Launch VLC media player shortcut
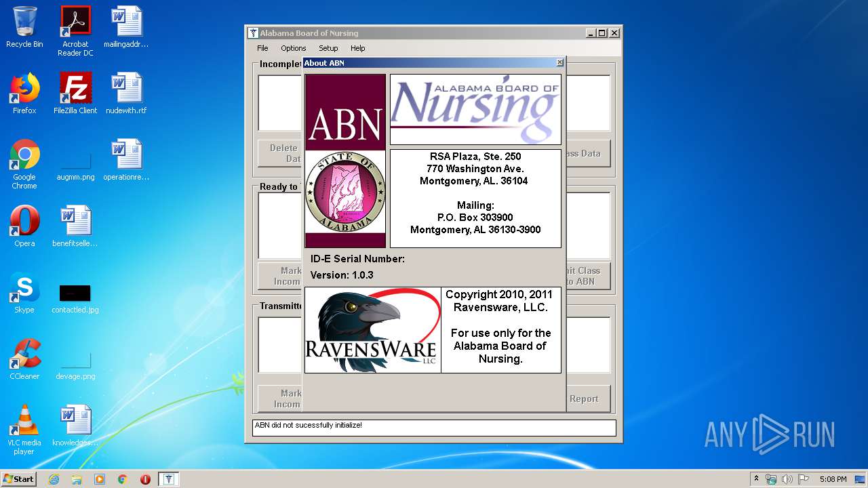 click(24, 430)
